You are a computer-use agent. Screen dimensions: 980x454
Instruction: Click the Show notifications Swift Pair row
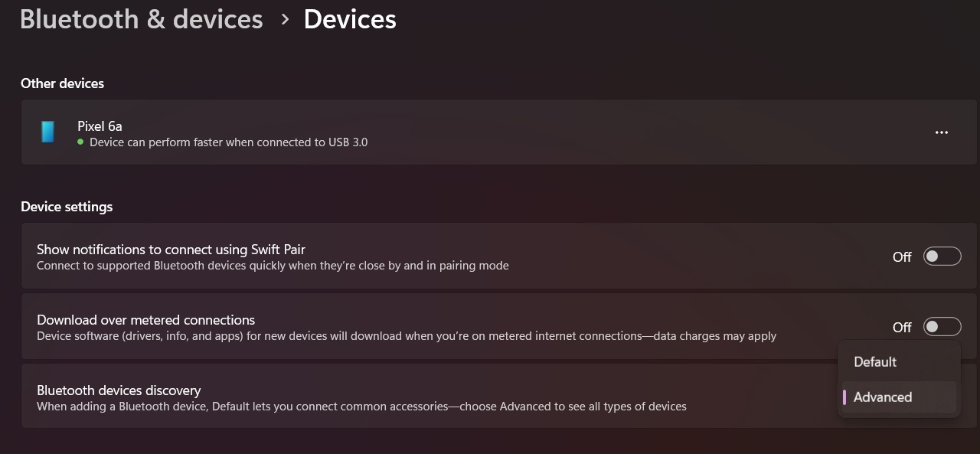(x=488, y=256)
